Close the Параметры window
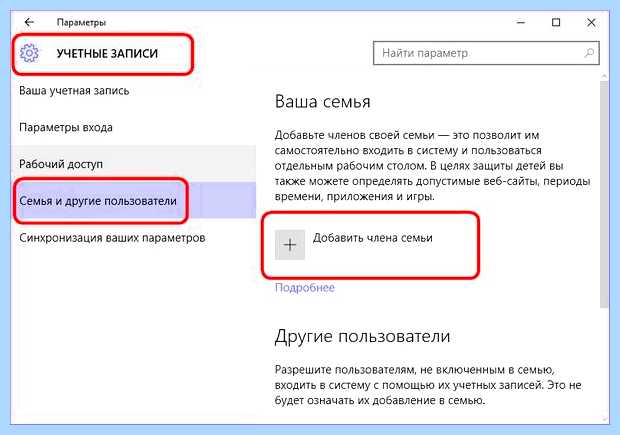This screenshot has height=435, width=620. pyautogui.click(x=591, y=23)
